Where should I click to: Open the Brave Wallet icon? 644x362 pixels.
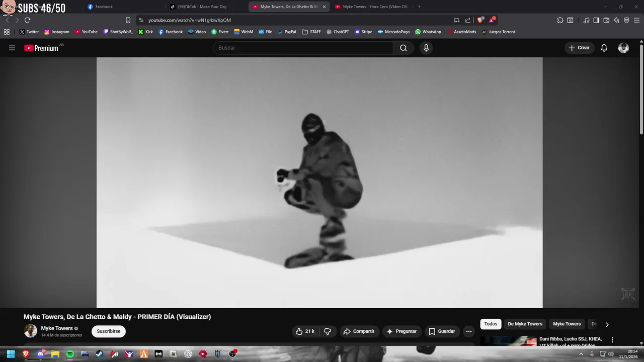pyautogui.click(x=606, y=20)
